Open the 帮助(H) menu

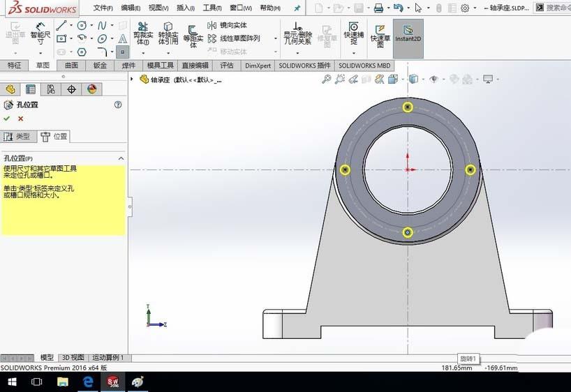[270, 8]
